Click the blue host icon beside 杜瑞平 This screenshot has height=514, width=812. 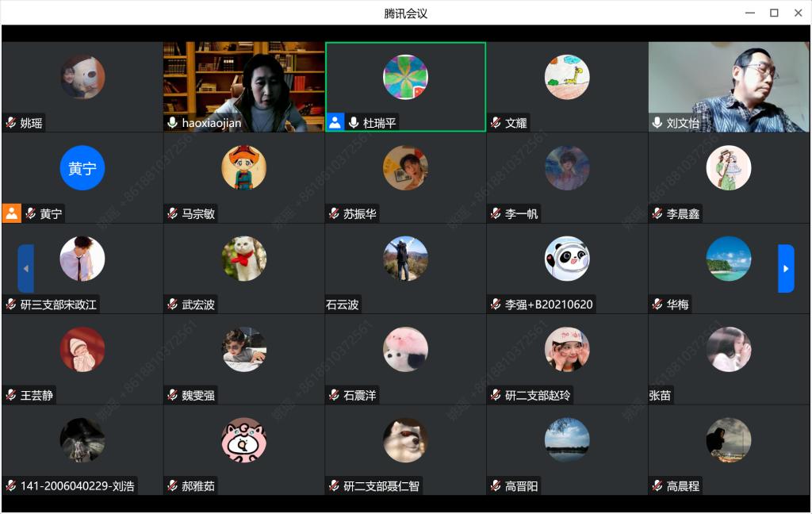335,123
